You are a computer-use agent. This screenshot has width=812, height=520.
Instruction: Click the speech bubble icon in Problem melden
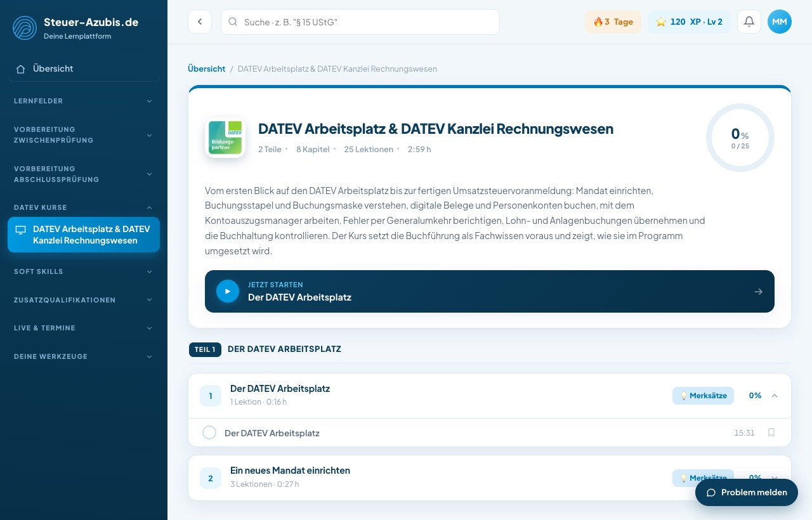pyautogui.click(x=711, y=492)
